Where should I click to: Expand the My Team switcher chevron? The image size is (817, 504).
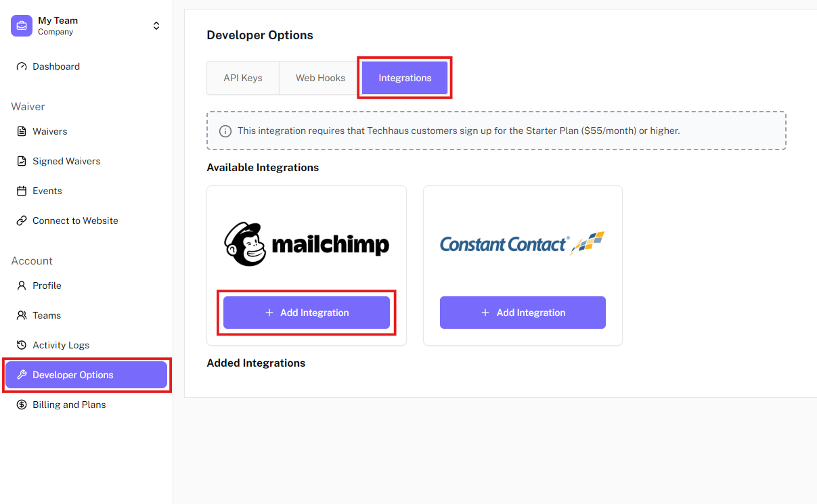coord(156,26)
